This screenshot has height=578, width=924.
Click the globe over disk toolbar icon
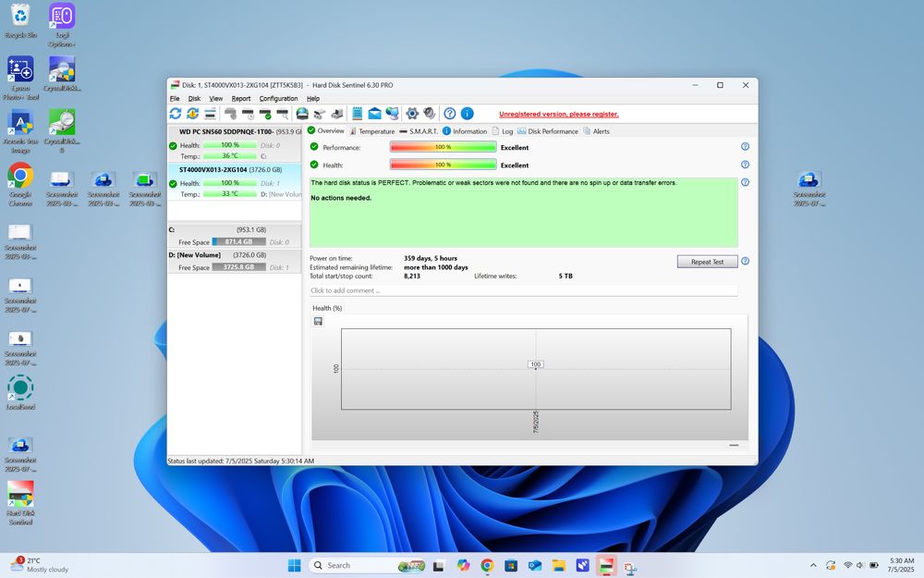tap(302, 113)
